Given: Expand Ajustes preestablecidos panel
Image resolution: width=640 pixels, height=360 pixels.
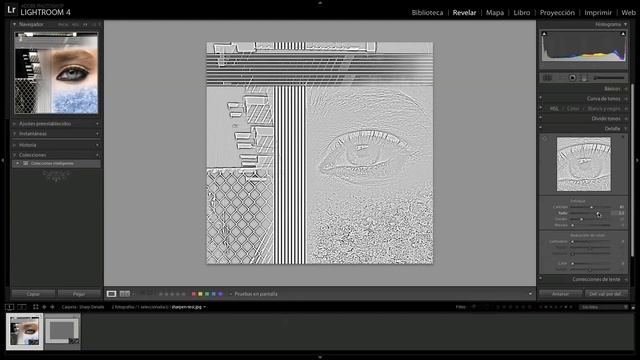Looking at the screenshot, I should pos(15,124).
